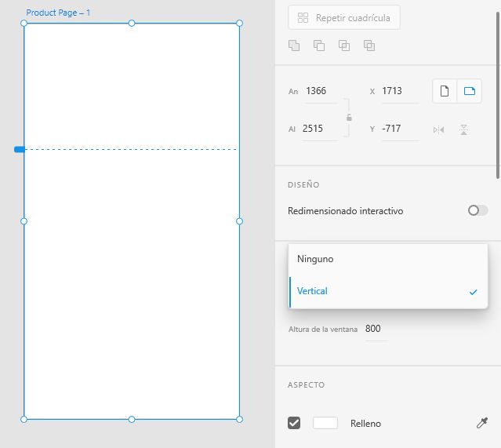Click the artboard top-right corner handle
501x448 pixels.
[239, 23]
